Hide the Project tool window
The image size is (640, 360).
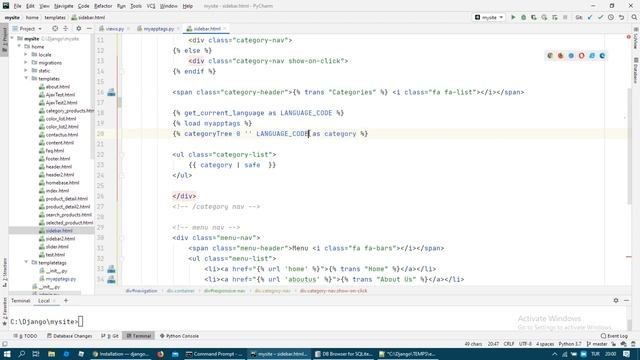point(89,29)
